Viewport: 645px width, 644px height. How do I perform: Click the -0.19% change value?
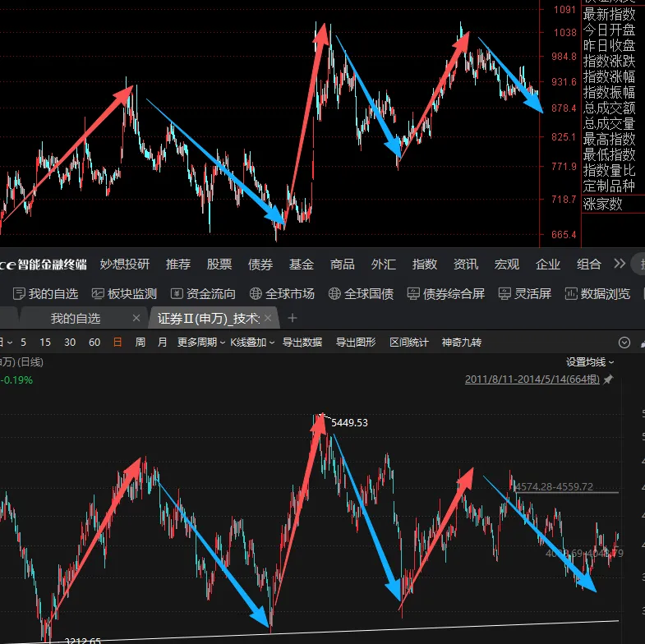(x=16, y=380)
